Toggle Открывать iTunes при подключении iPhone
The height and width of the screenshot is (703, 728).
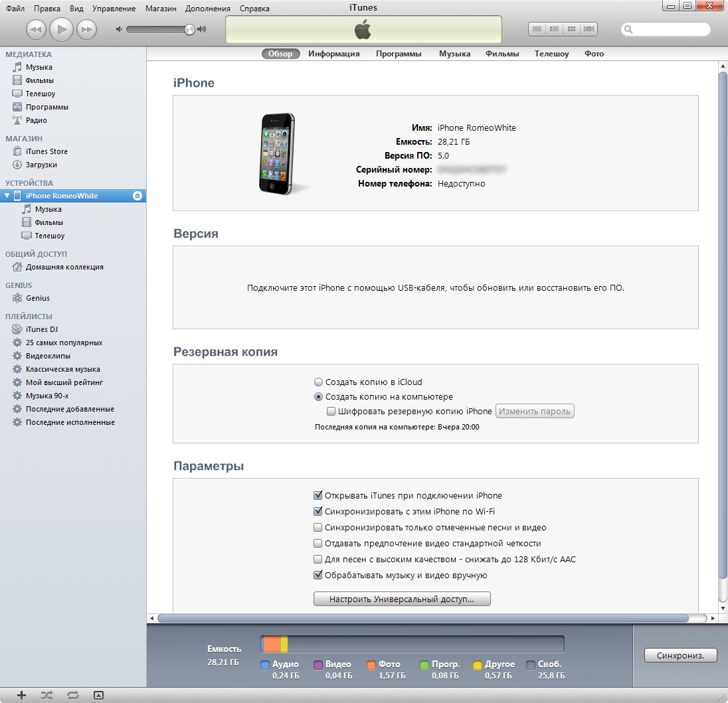tap(318, 496)
